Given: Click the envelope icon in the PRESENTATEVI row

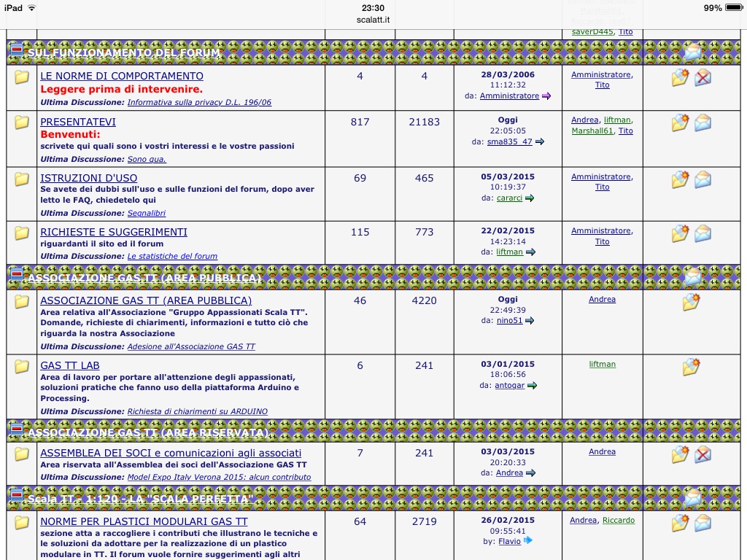Looking at the screenshot, I should [703, 122].
